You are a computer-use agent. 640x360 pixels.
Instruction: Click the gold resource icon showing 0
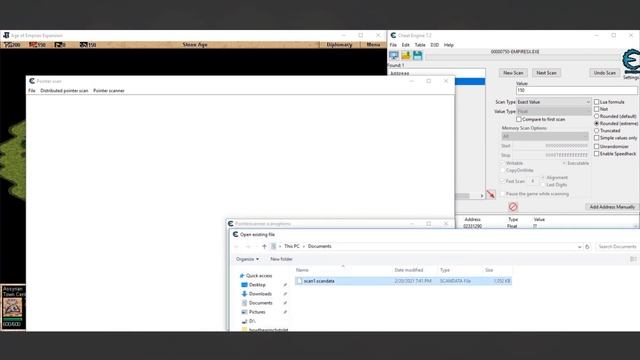click(x=58, y=44)
